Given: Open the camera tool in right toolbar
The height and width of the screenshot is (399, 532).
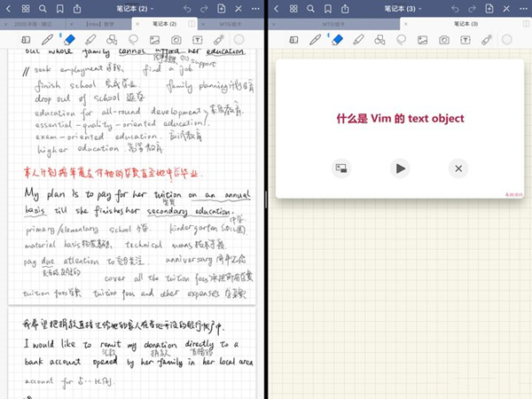Looking at the screenshot, I should (443, 40).
